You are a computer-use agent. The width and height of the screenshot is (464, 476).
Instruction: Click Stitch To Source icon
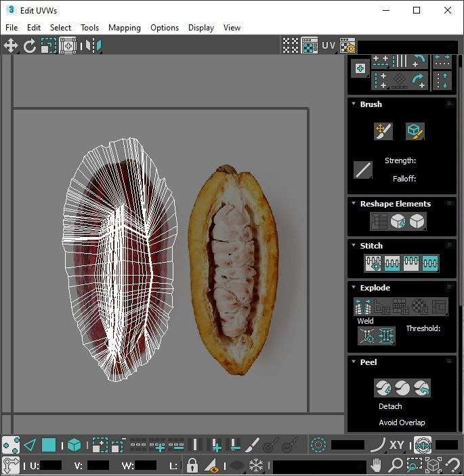tap(411, 263)
